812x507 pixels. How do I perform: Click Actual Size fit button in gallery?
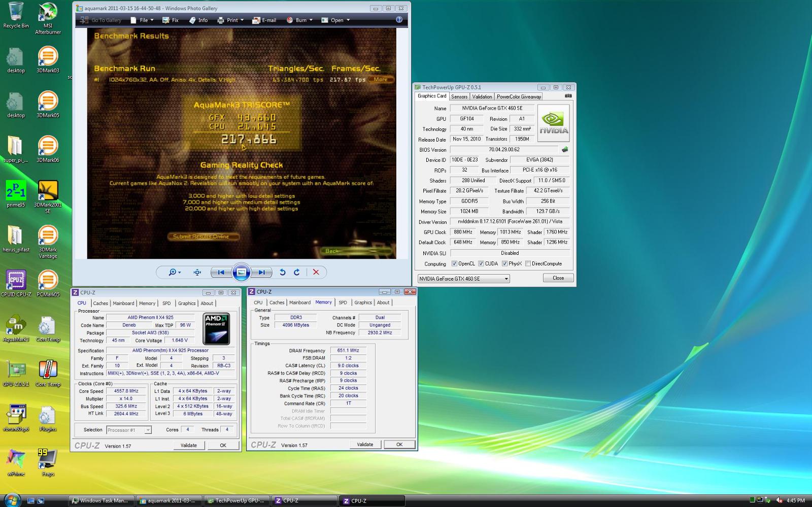pyautogui.click(x=197, y=273)
